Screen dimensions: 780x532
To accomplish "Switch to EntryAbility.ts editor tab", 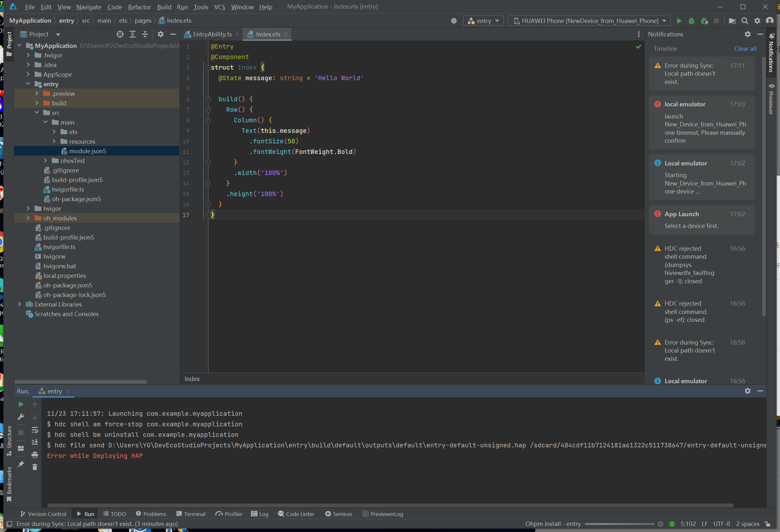I will click(212, 34).
